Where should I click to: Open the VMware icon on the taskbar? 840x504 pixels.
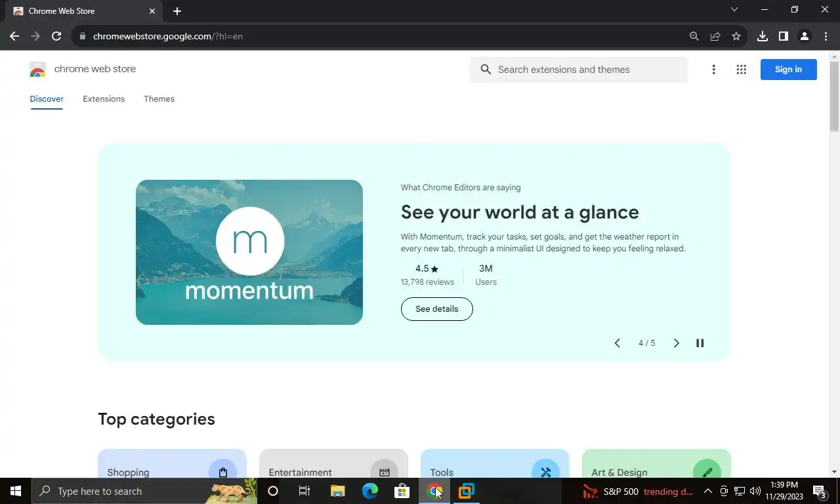pos(467,491)
